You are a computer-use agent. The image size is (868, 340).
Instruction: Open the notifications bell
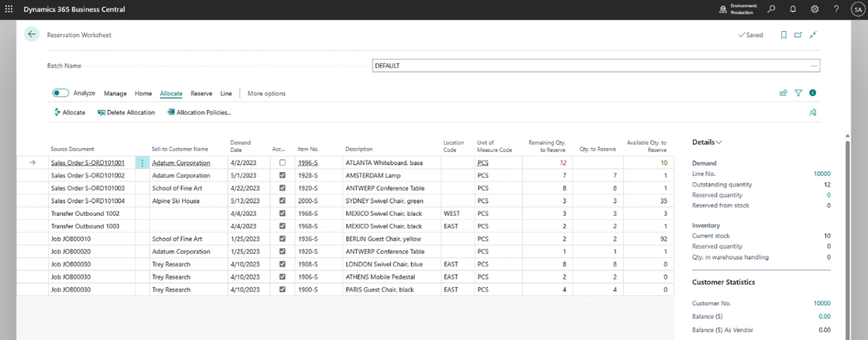793,9
